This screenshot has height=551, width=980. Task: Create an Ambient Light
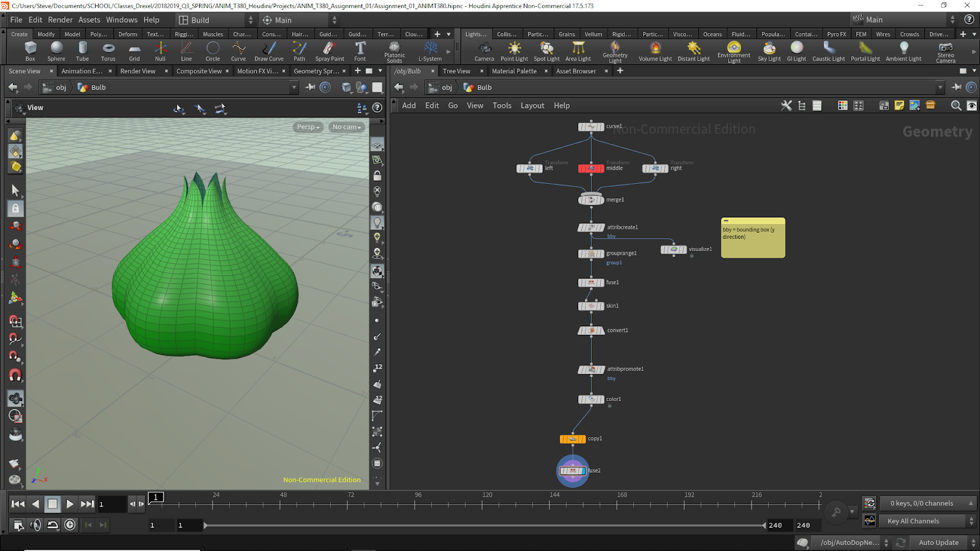click(x=903, y=51)
